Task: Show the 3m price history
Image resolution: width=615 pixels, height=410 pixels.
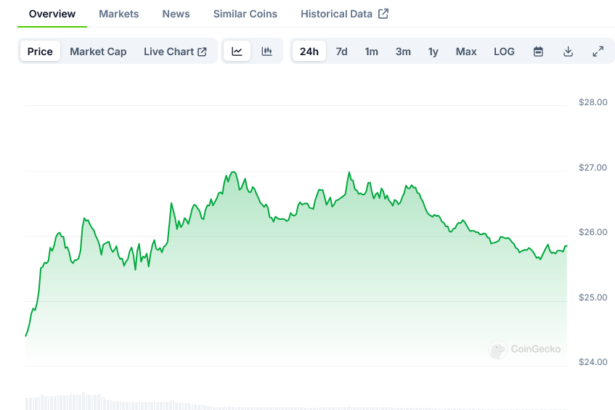Action: 403,52
